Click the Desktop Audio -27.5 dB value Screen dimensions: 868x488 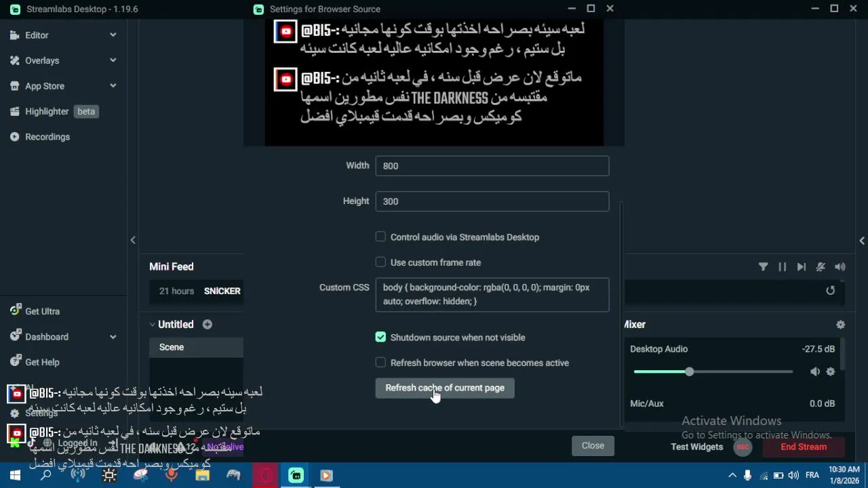pos(818,349)
